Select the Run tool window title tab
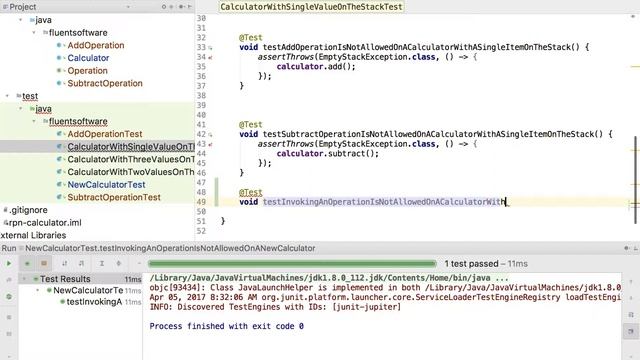Viewport: 640px width, 360px height. [x=9, y=248]
